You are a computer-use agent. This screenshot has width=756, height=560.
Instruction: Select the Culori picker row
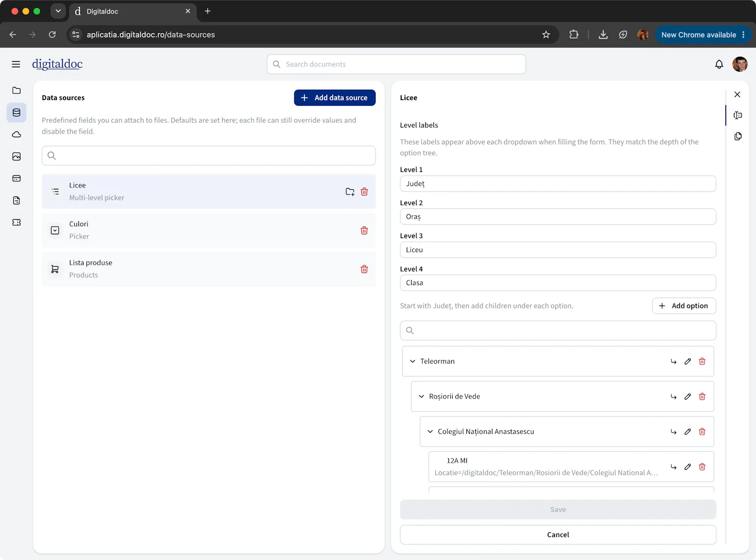[x=209, y=230]
